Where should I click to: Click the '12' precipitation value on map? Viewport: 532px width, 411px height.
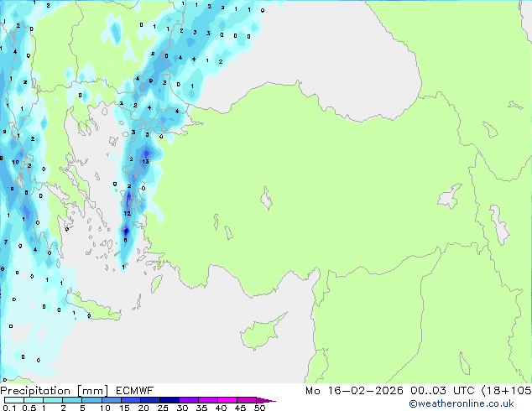pyautogui.click(x=128, y=213)
